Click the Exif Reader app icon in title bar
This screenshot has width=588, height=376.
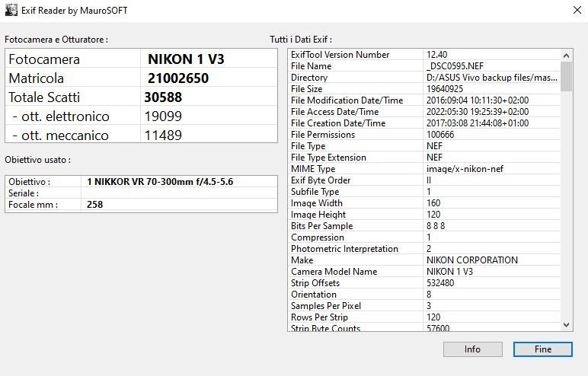click(x=11, y=10)
